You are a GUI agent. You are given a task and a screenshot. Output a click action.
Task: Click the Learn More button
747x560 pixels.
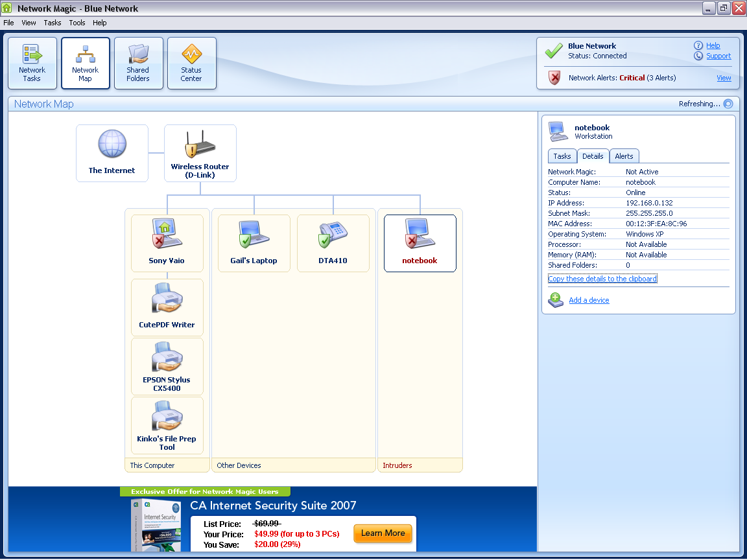point(383,533)
